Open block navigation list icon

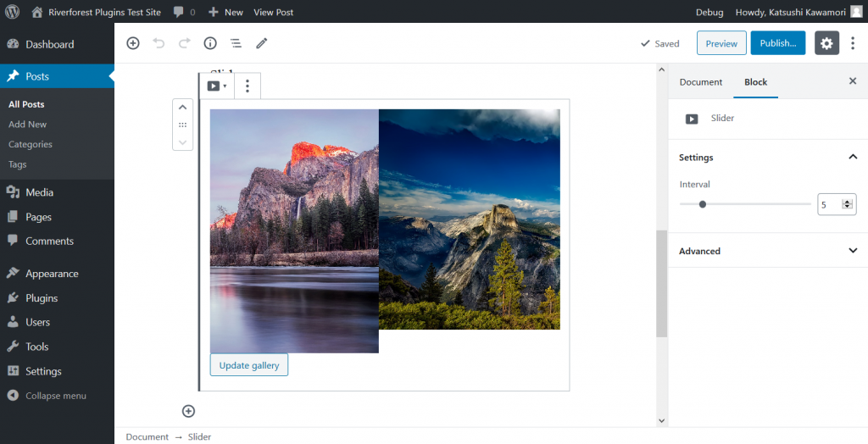[x=236, y=43]
